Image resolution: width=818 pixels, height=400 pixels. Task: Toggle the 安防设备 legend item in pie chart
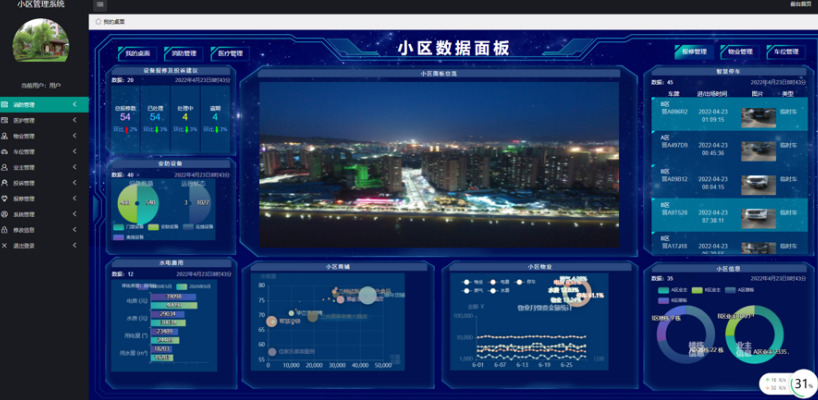click(x=161, y=227)
